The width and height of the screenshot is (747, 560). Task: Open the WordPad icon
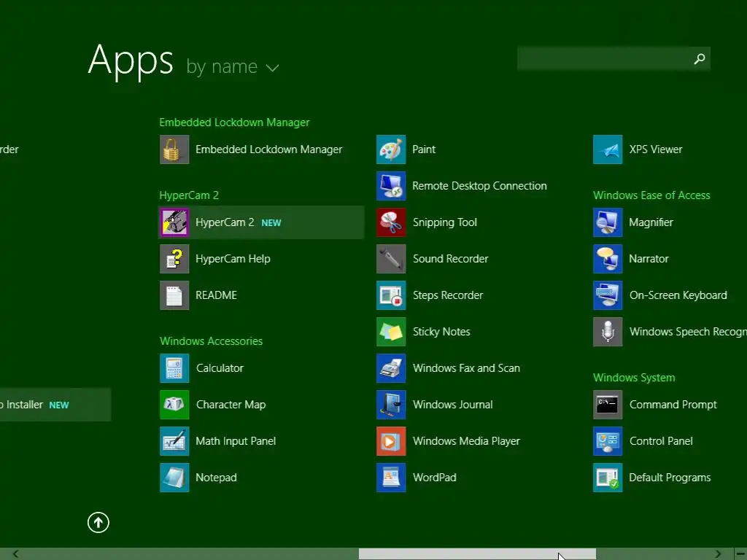pyautogui.click(x=391, y=478)
